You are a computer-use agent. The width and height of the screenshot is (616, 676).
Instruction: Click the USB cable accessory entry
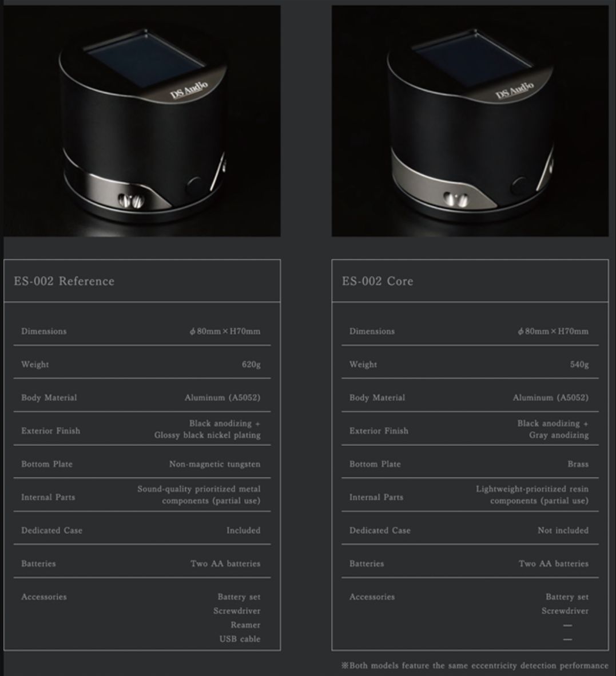tap(240, 639)
